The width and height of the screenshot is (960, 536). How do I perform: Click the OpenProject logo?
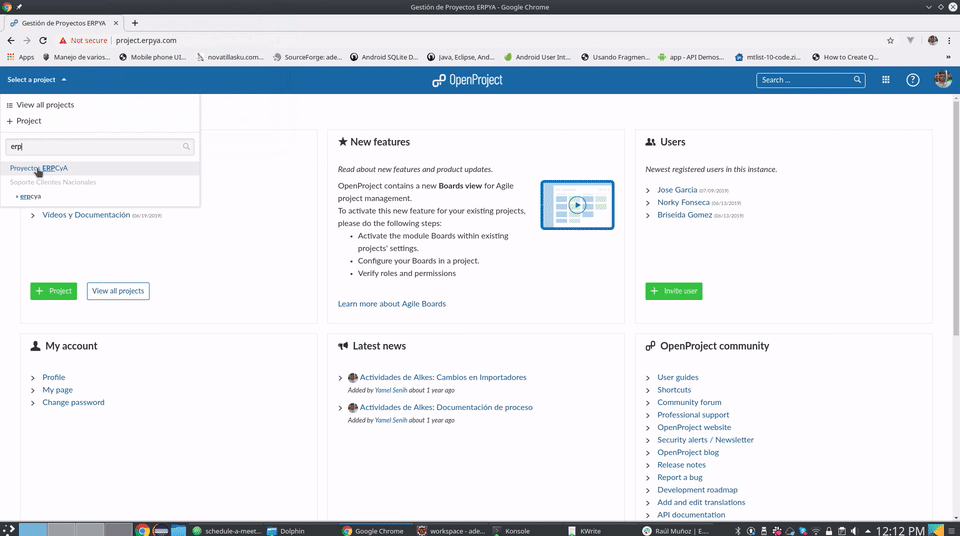467,80
